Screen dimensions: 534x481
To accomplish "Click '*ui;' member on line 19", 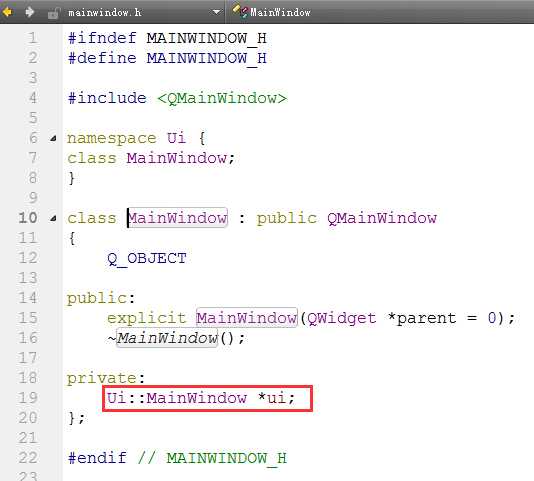I will (276, 398).
